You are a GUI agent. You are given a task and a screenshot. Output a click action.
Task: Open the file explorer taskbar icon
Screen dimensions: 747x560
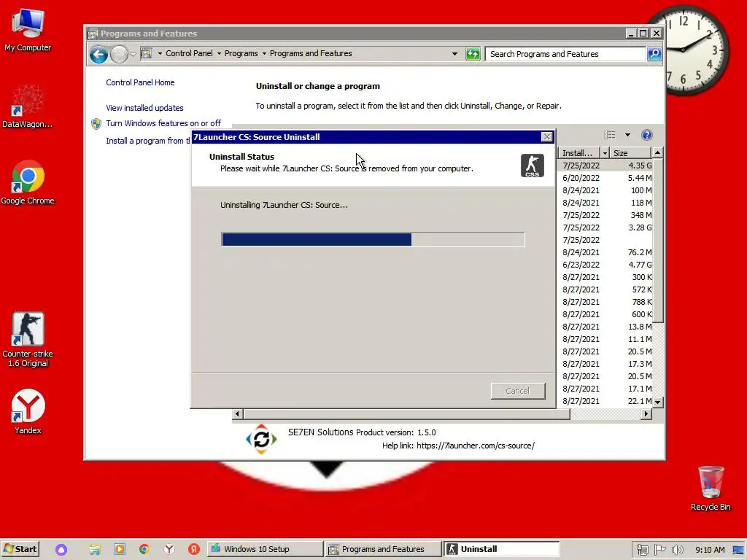[x=95, y=550]
